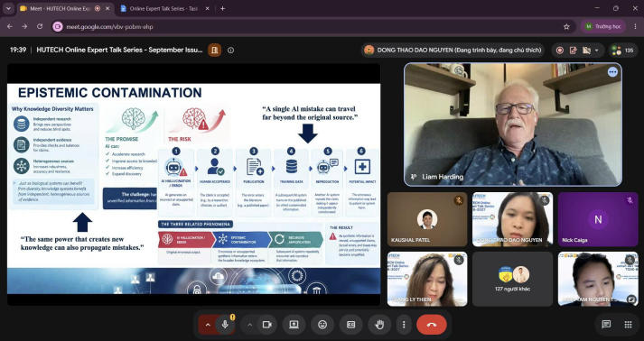Image resolution: width=644 pixels, height=341 pixels.
Task: Toggle the camera button
Action: 267,325
